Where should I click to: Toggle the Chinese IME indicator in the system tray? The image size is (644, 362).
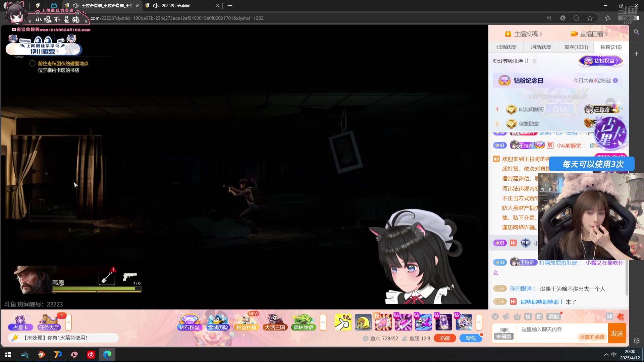(x=614, y=355)
